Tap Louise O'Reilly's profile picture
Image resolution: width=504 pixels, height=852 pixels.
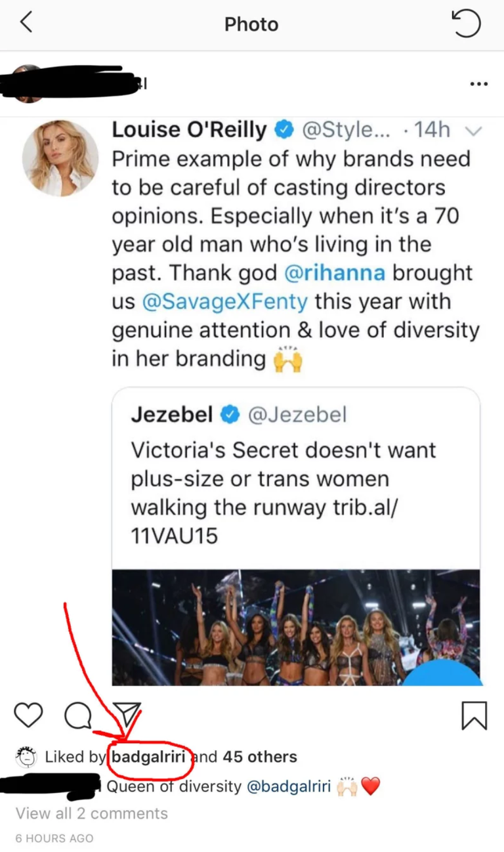(60, 158)
